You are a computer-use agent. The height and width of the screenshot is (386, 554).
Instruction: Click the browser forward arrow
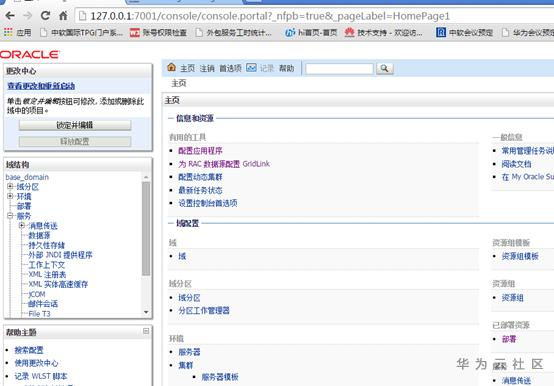(28, 16)
